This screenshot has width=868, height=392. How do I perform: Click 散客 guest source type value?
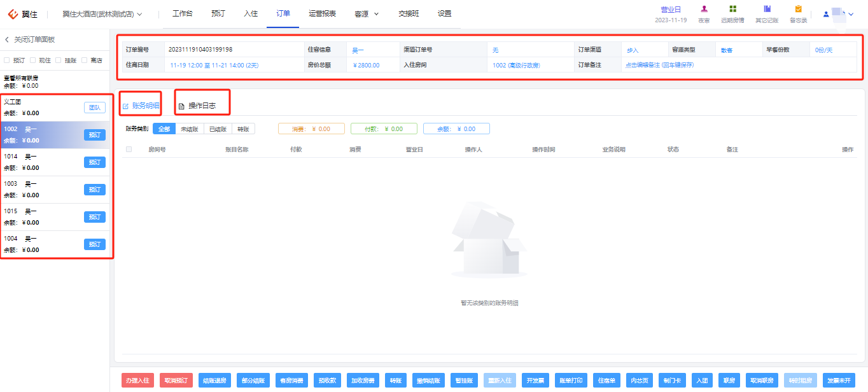click(x=726, y=50)
